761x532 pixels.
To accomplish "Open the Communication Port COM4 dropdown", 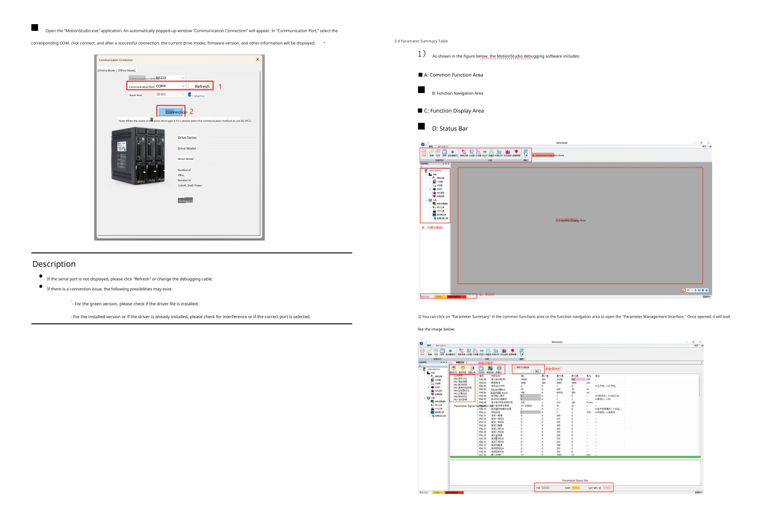I will (x=171, y=86).
